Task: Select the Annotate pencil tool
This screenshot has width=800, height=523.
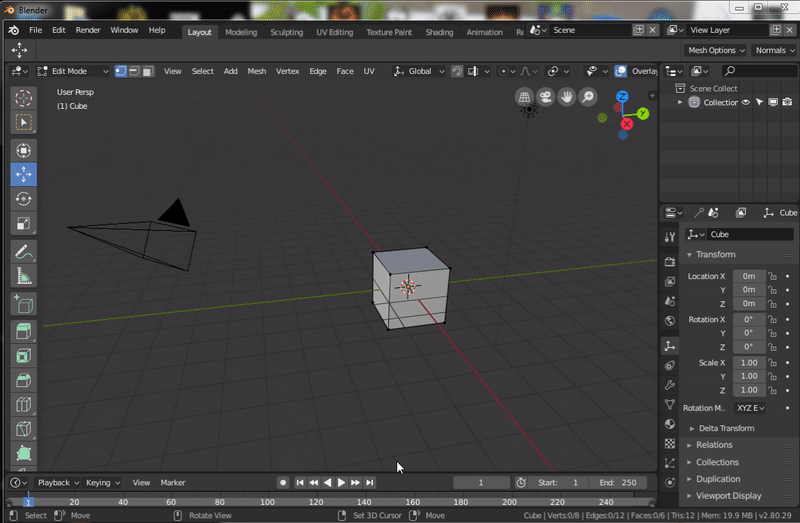Action: (23, 252)
